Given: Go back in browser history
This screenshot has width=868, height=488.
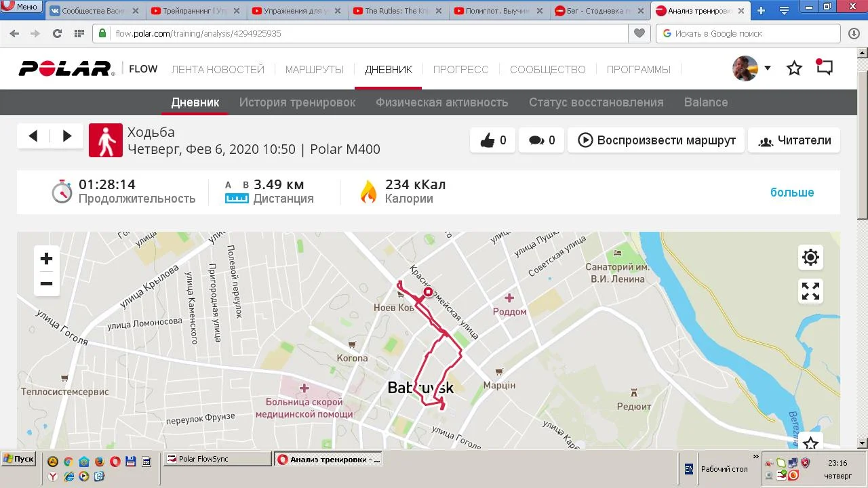Looking at the screenshot, I should click(14, 33).
